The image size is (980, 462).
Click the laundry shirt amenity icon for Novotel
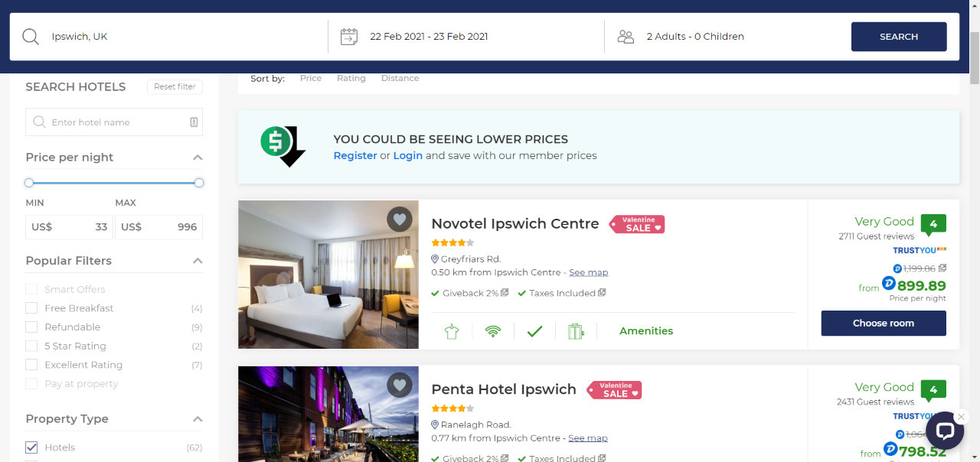coord(451,331)
